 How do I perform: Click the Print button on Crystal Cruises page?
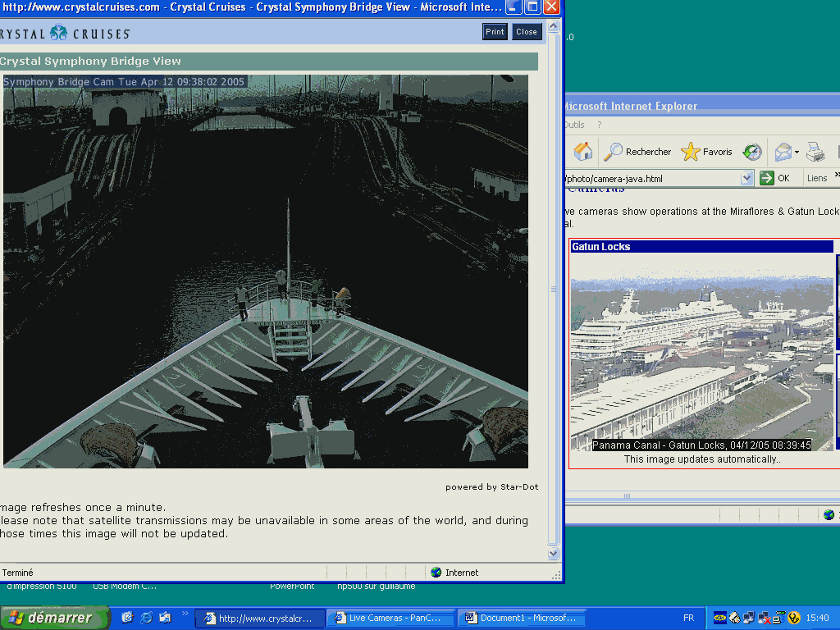(495, 32)
